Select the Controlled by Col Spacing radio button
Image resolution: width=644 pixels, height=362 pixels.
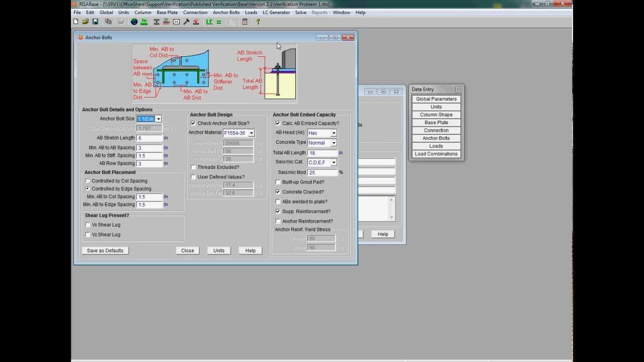88,181
